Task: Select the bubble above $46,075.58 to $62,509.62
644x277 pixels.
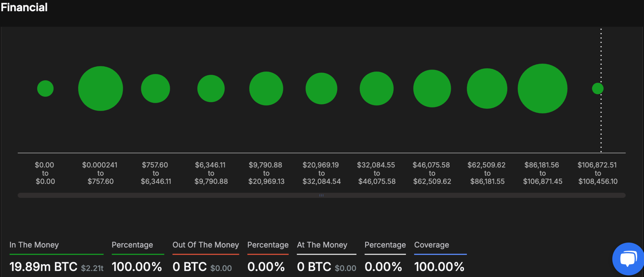Action: [x=432, y=88]
